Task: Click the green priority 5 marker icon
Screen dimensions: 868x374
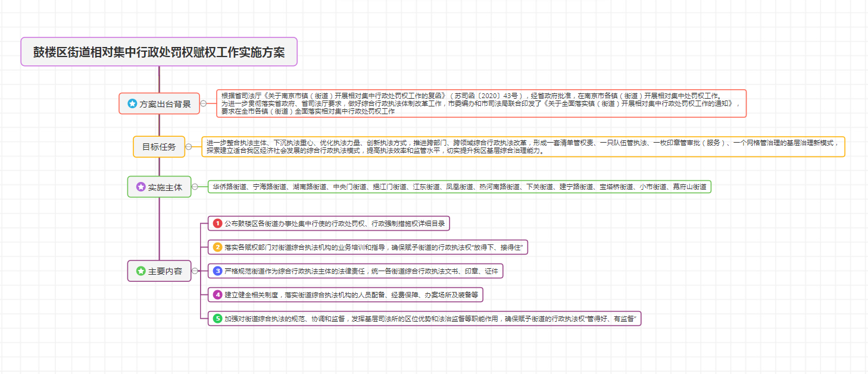Action: click(218, 319)
